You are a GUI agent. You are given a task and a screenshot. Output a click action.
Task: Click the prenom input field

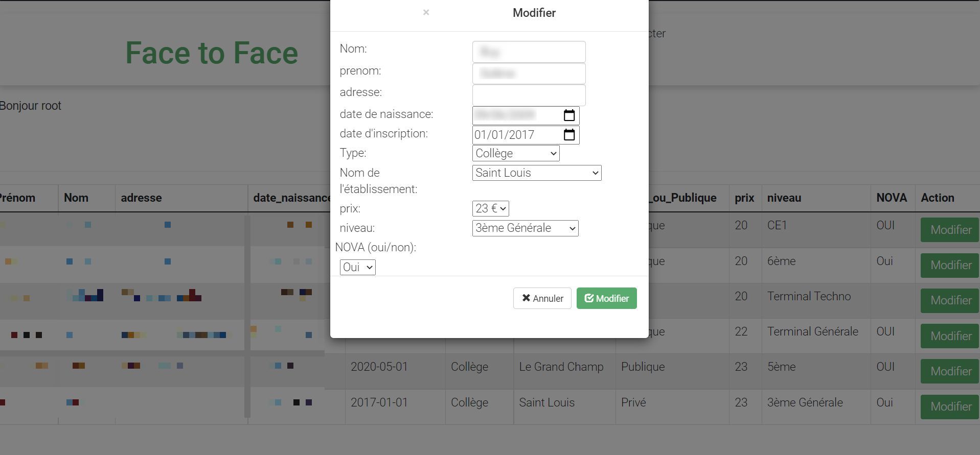click(529, 74)
